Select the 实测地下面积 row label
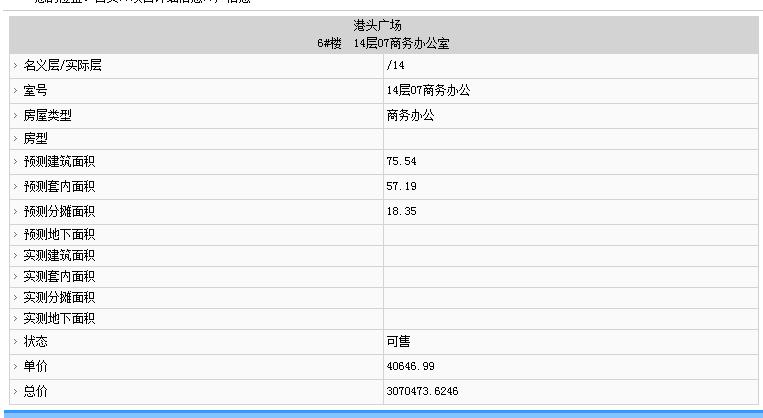Viewport: 763px width, 418px height. pos(59,318)
